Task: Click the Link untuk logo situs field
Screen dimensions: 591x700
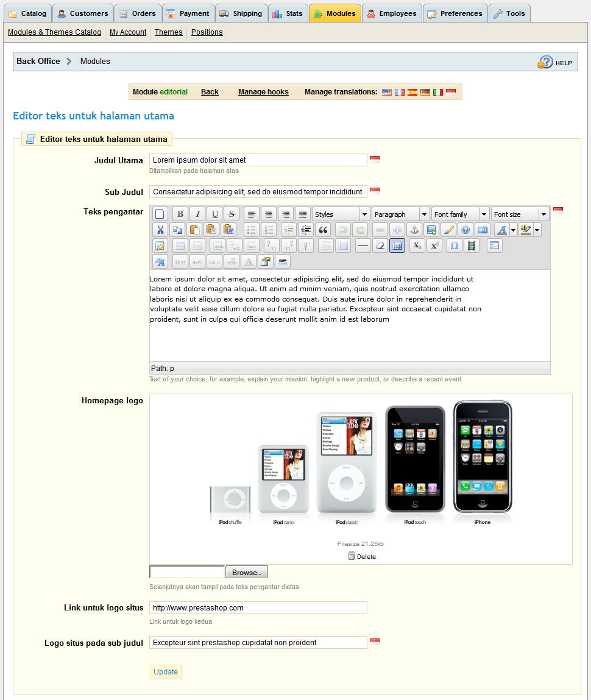Action: pyautogui.click(x=258, y=607)
